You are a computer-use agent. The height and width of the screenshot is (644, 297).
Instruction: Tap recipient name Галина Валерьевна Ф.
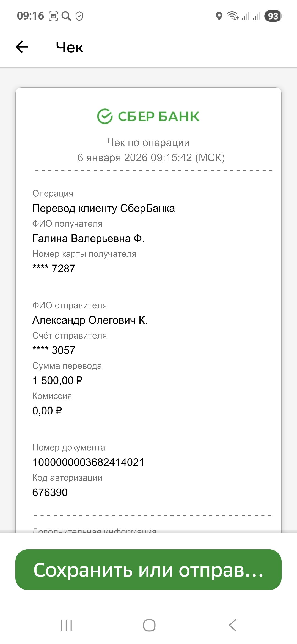click(88, 238)
